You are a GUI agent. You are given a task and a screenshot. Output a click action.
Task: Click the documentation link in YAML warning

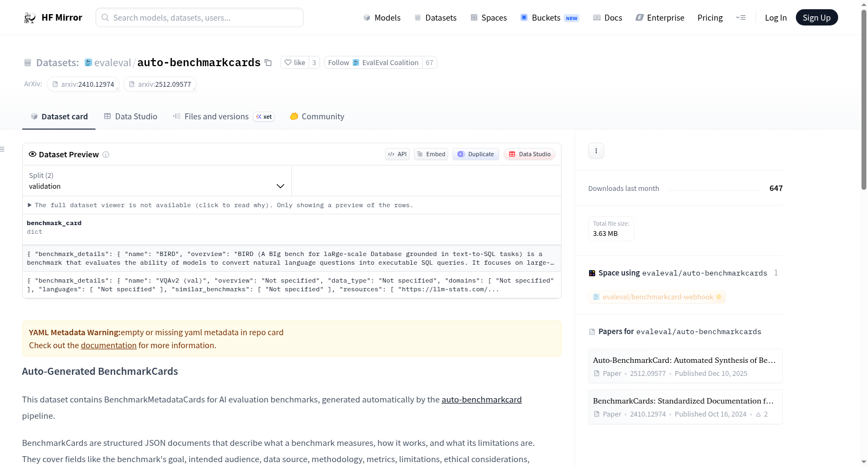(x=108, y=346)
